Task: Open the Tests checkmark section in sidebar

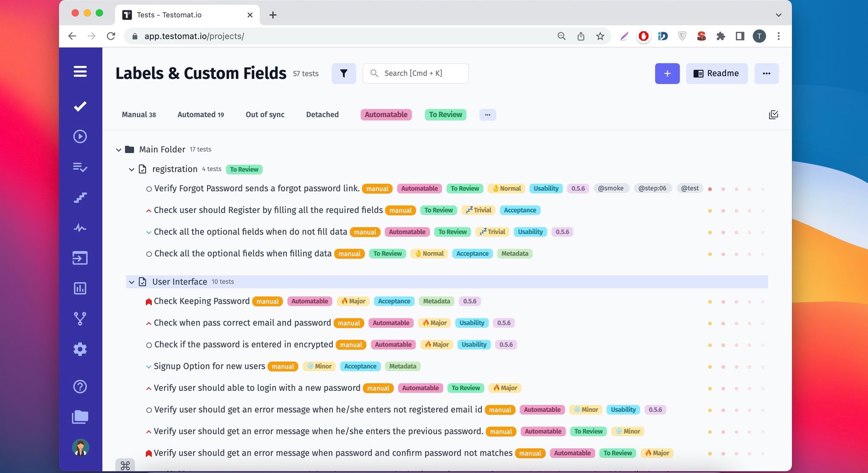Action: point(80,106)
